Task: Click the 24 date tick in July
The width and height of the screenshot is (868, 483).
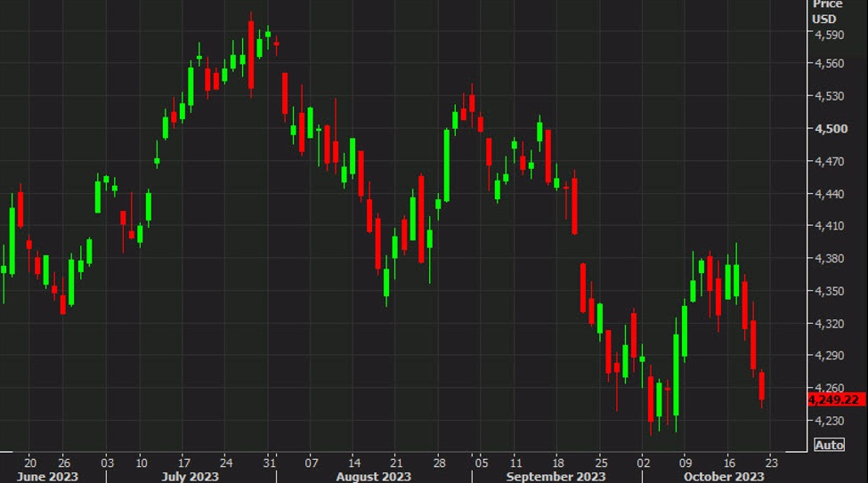Action: (x=226, y=463)
